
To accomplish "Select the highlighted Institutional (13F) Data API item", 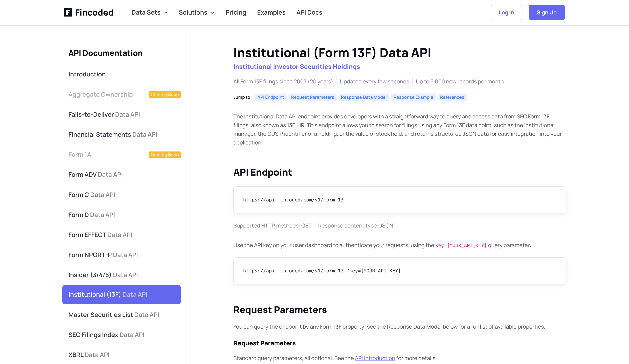I will tap(121, 295).
